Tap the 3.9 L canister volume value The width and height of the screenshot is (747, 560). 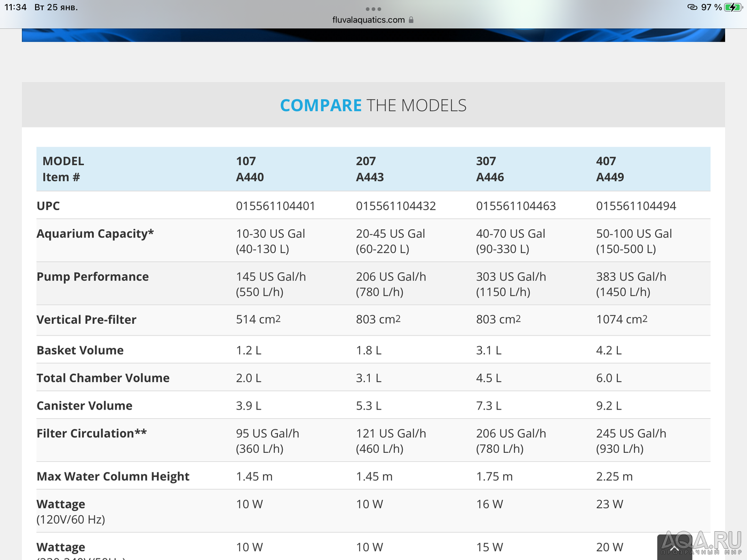(249, 406)
